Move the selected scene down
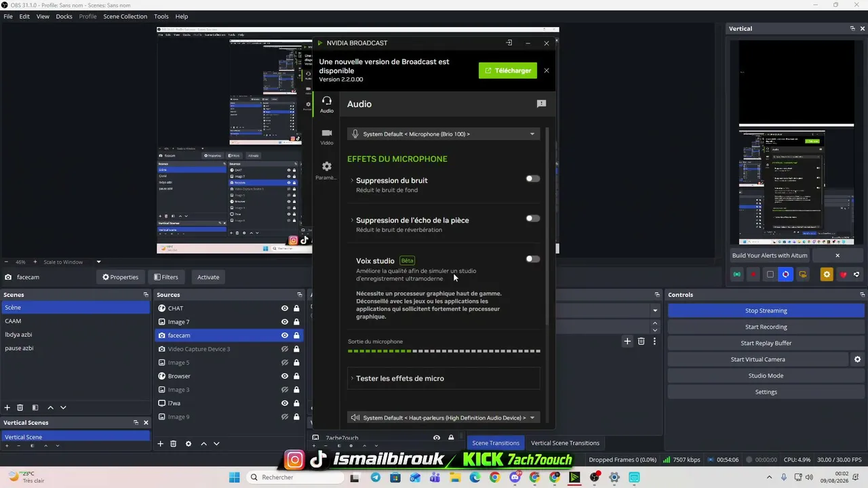The width and height of the screenshot is (868, 488). [63, 407]
